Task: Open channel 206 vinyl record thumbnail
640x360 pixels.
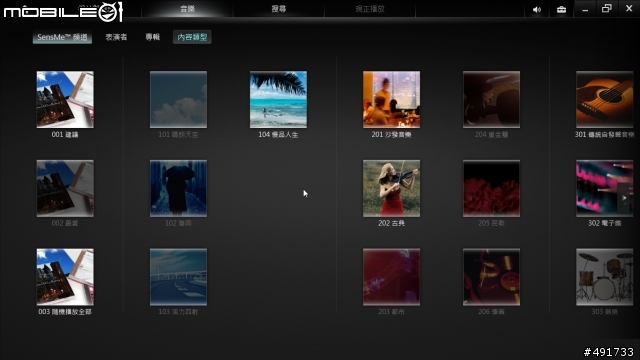Action: (x=491, y=277)
